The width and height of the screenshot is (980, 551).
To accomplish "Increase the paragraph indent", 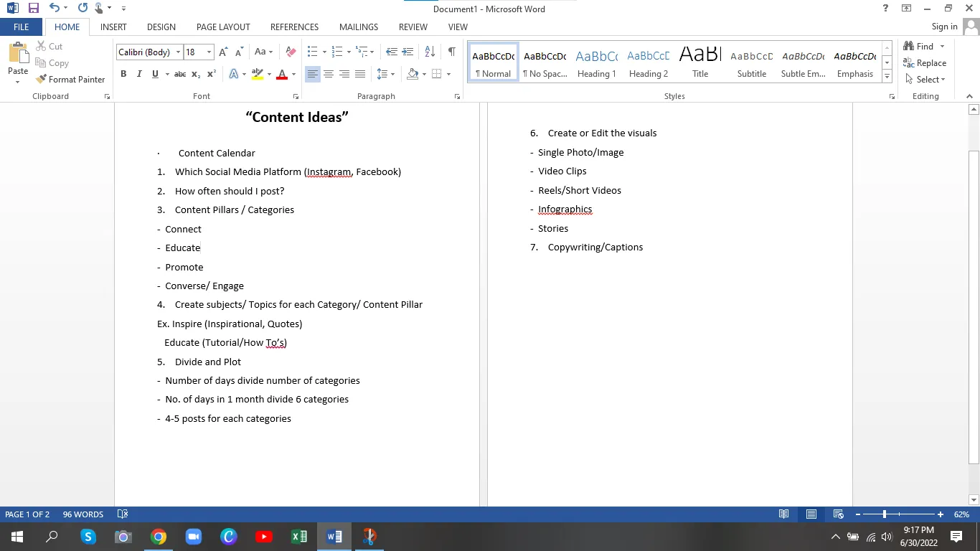I will [x=407, y=52].
